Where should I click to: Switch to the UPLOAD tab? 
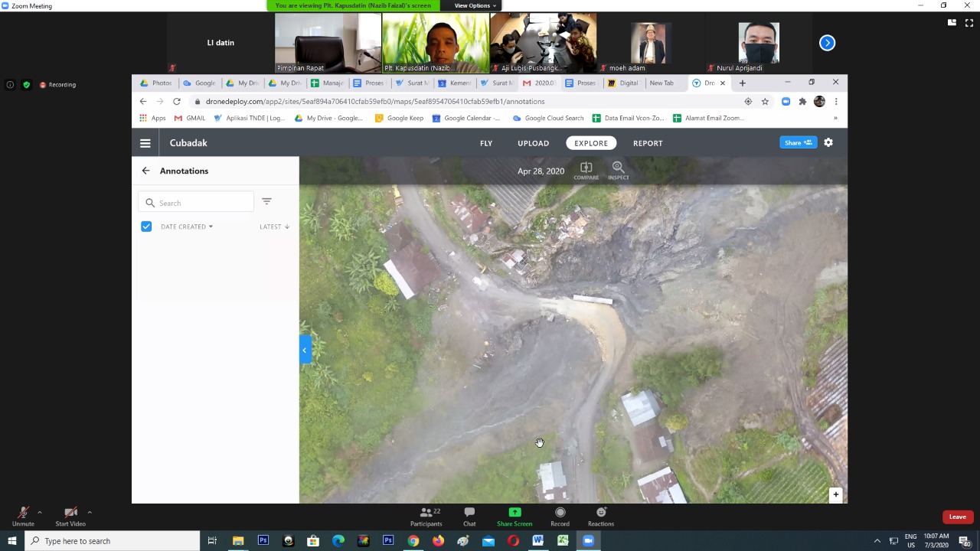(x=533, y=143)
